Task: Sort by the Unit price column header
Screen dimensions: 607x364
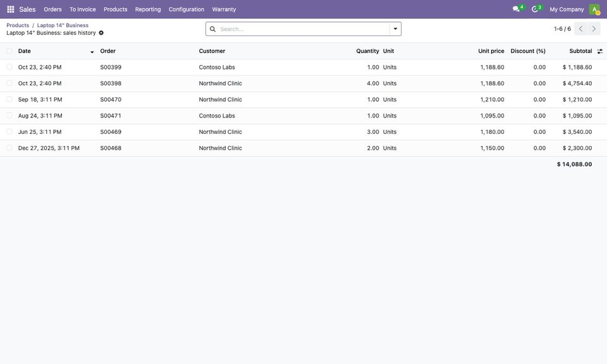Action: click(491, 51)
